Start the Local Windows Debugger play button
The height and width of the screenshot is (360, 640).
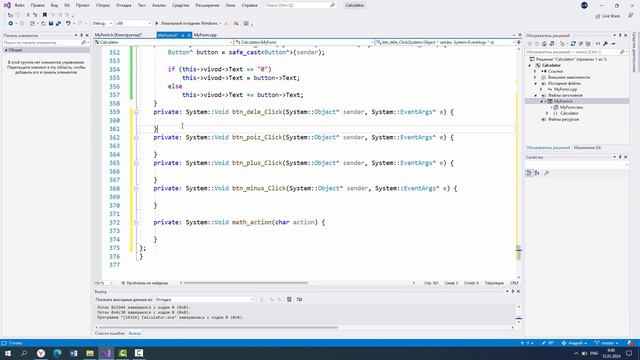[156, 24]
